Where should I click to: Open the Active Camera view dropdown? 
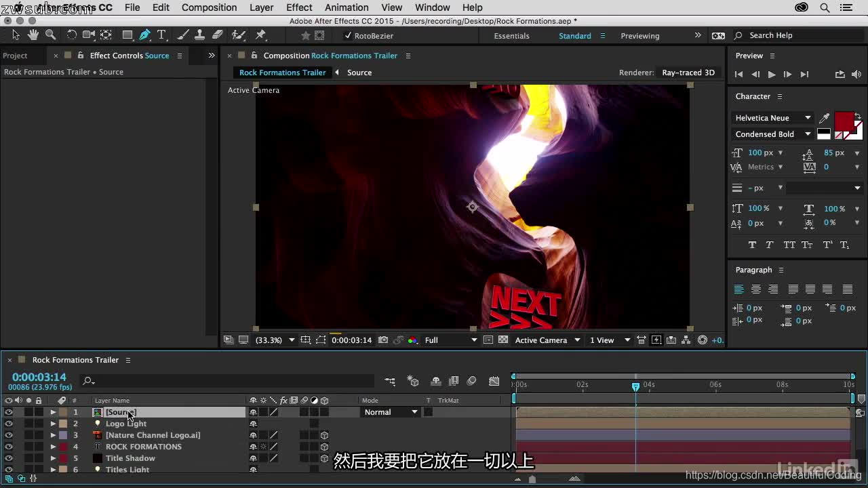coord(548,340)
